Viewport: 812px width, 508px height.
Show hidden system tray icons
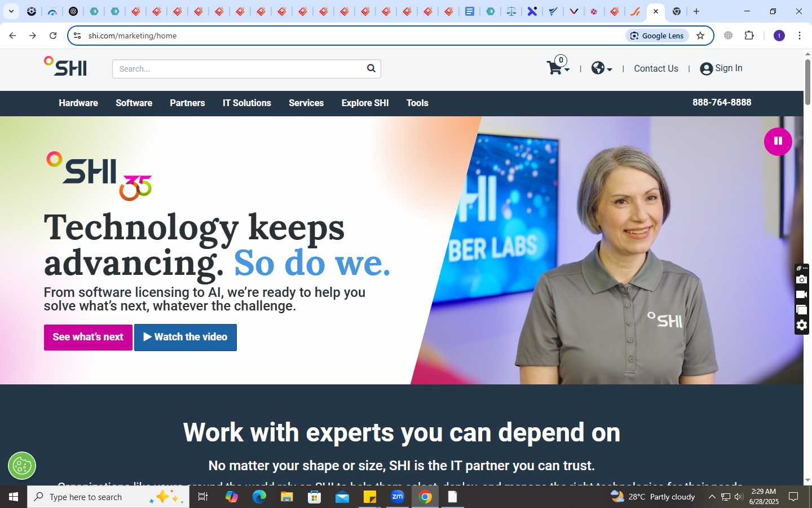point(712,497)
